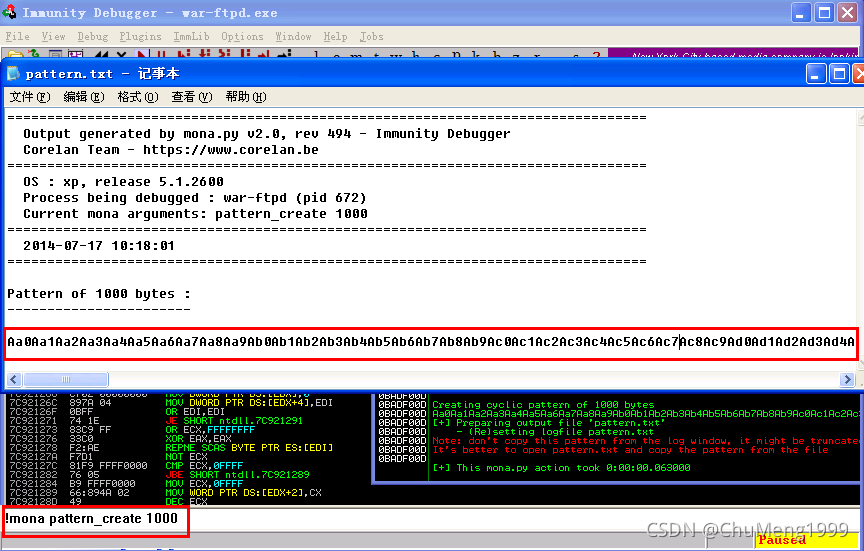Open the View menu in Immunity Debugger
864x551 pixels.
(x=53, y=36)
